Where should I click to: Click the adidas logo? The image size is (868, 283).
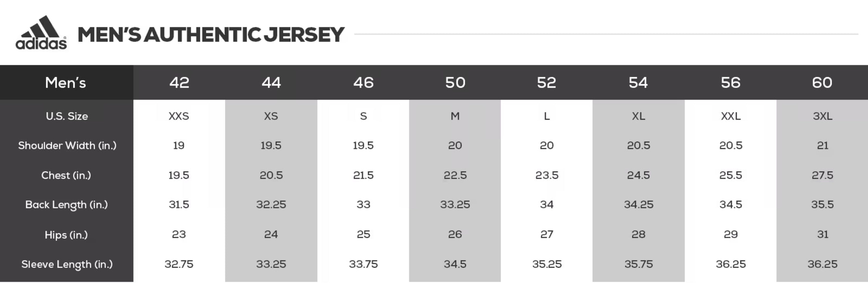(x=41, y=33)
